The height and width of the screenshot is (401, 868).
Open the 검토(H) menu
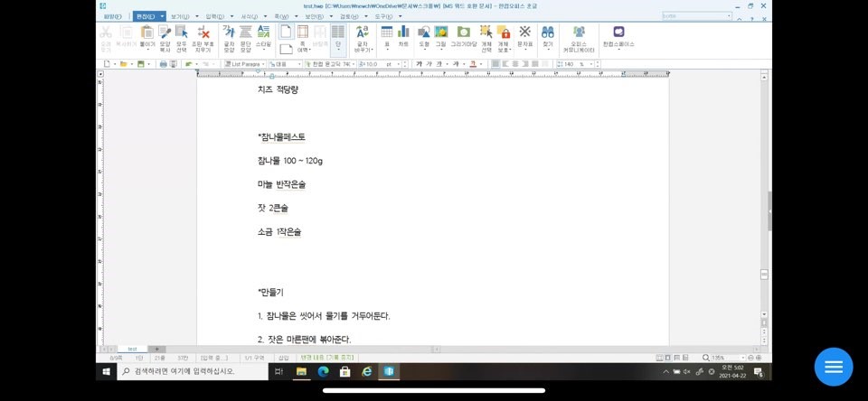click(349, 16)
